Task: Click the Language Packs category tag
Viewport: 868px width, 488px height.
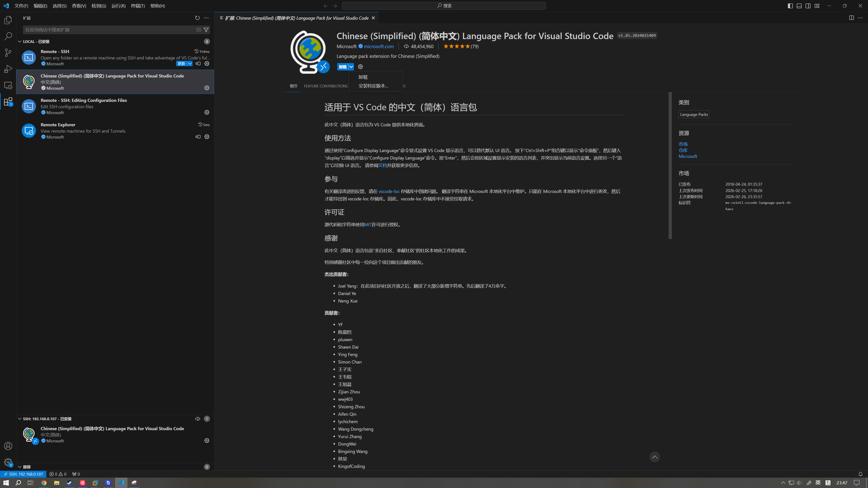Action: (694, 115)
